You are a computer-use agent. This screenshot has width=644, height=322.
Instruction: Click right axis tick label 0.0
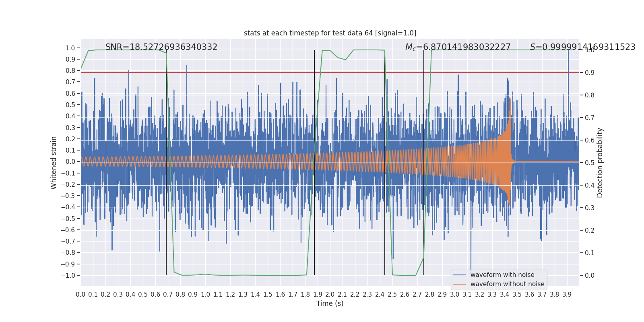pyautogui.click(x=590, y=276)
